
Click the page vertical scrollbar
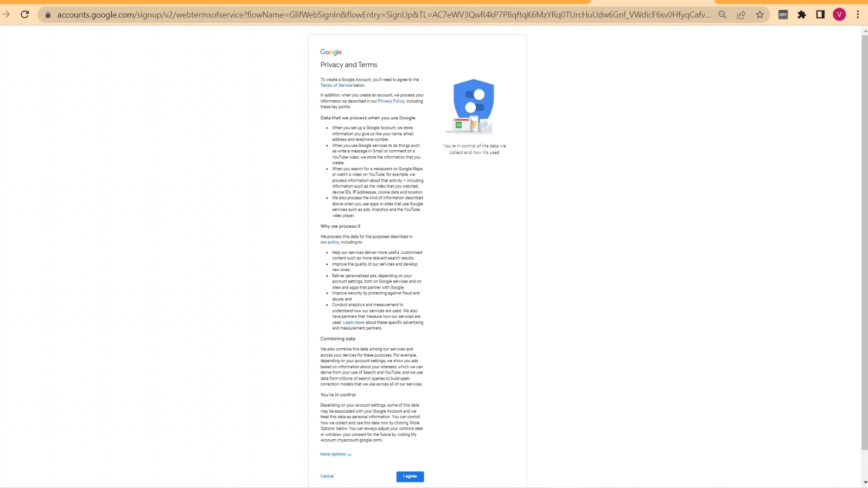tap(865, 242)
